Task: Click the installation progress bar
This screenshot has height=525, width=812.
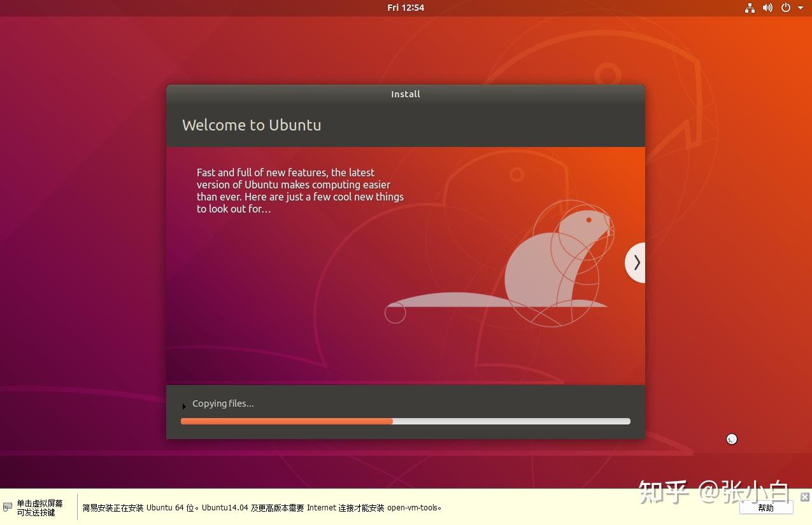Action: coord(406,421)
